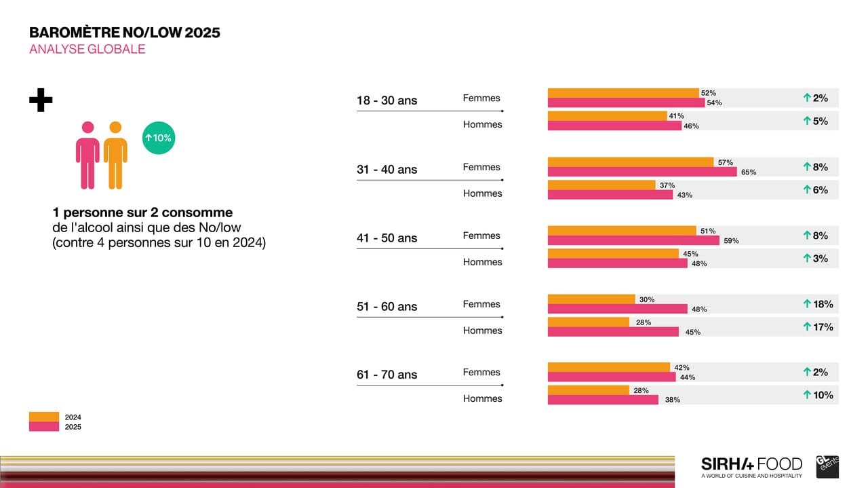Click the orange 2024 legend swatch

coord(44,417)
